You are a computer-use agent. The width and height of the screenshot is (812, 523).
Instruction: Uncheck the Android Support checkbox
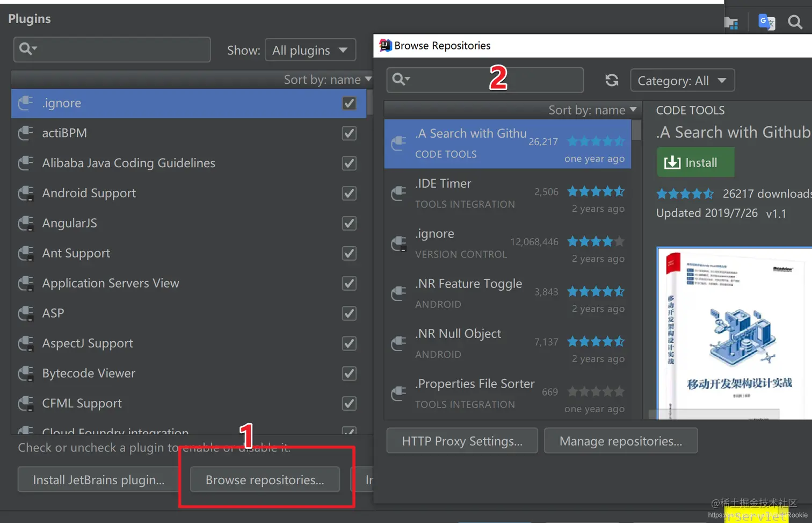pyautogui.click(x=349, y=194)
